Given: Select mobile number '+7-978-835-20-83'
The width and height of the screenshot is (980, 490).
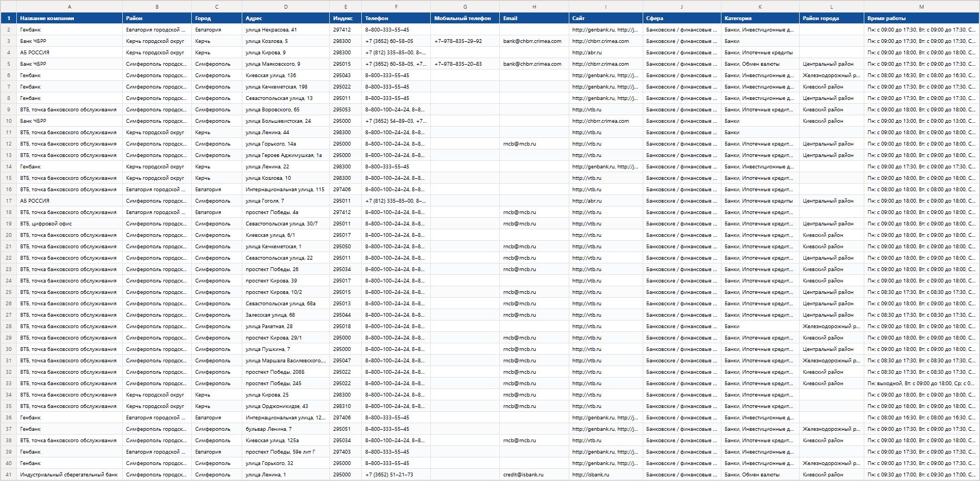Looking at the screenshot, I should (465, 64).
